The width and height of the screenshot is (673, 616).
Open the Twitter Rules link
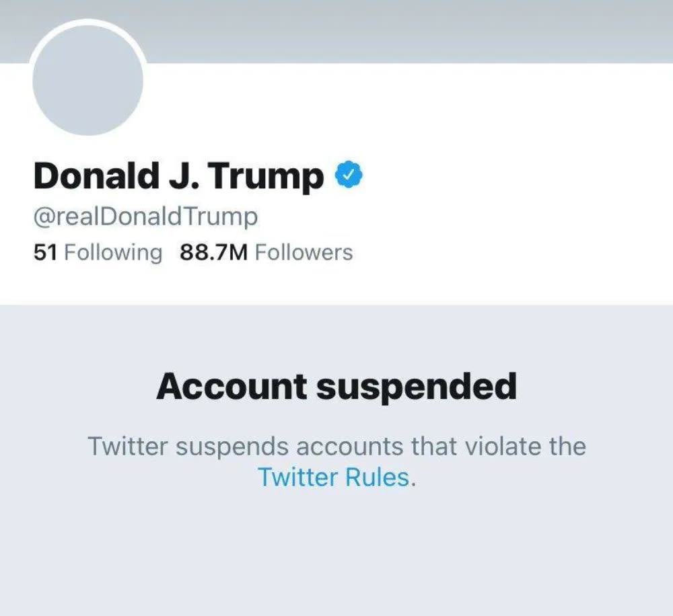pos(333,477)
